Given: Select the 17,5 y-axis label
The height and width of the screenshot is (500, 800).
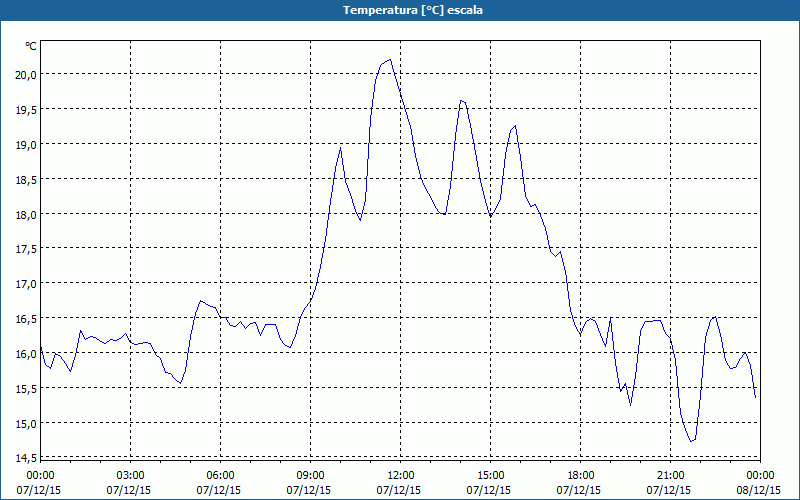Looking at the screenshot, I should pos(27,249).
